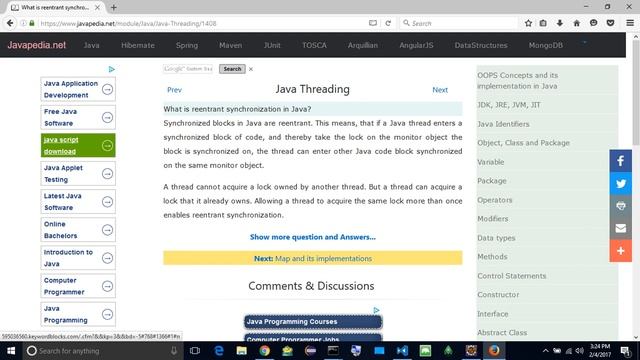Screen dimensions: 640x360
Task: Open the 'Control Statements' topic
Action: pos(511,276)
